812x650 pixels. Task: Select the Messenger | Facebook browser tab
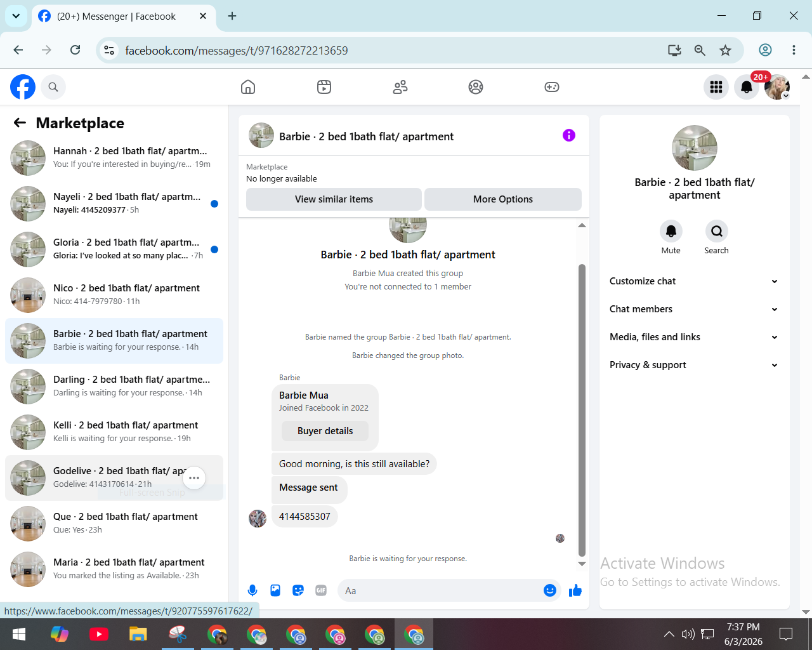pyautogui.click(x=122, y=17)
